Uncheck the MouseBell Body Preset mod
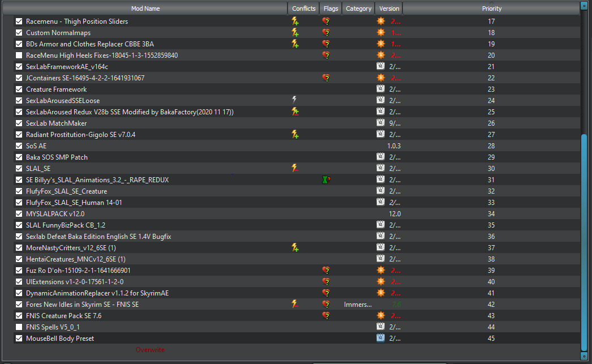The width and height of the screenshot is (592, 364). [x=19, y=339]
